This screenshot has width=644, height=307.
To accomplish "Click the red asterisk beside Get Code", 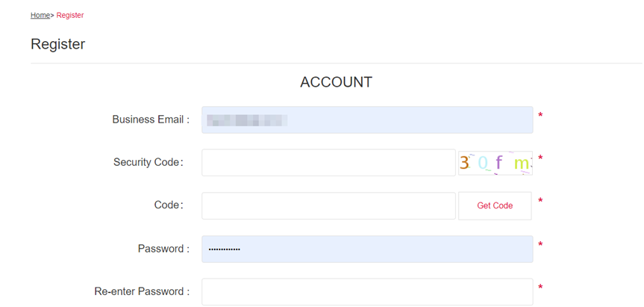I will 540,202.
